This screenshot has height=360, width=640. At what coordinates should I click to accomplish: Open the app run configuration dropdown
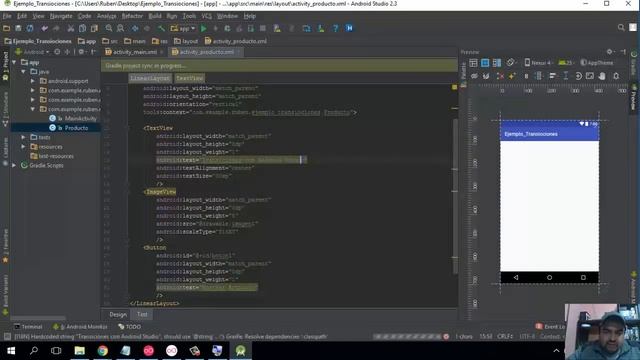(x=183, y=28)
